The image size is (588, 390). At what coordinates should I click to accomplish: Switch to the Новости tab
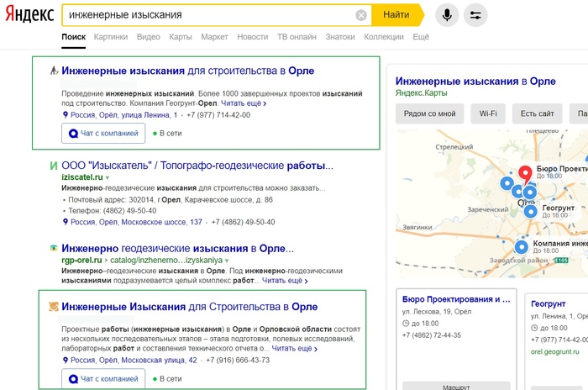252,37
